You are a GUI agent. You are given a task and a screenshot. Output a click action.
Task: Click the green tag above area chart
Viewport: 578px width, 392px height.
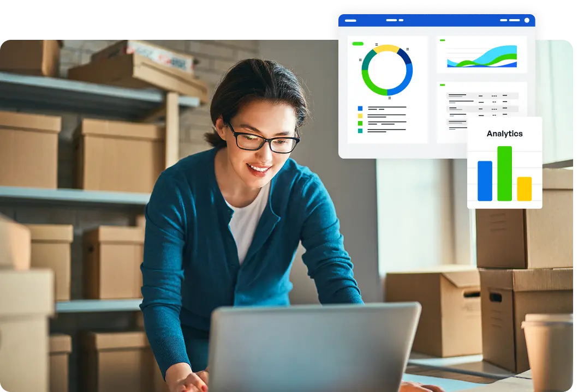point(442,40)
